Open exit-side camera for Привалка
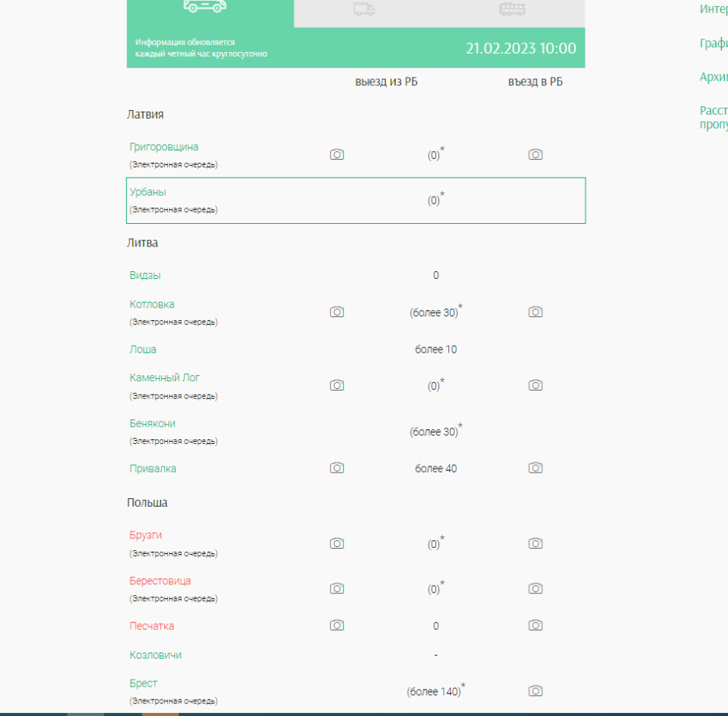728x716 pixels. tap(337, 468)
